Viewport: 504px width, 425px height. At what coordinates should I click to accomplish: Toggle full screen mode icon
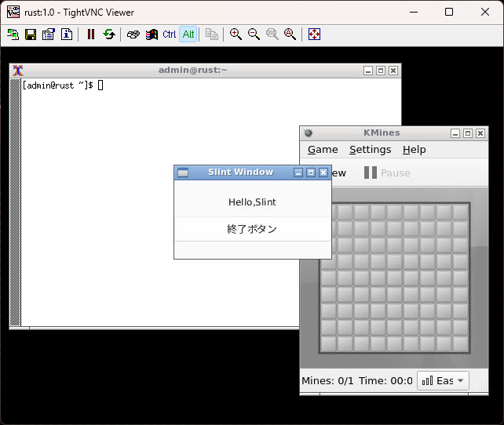pyautogui.click(x=314, y=35)
